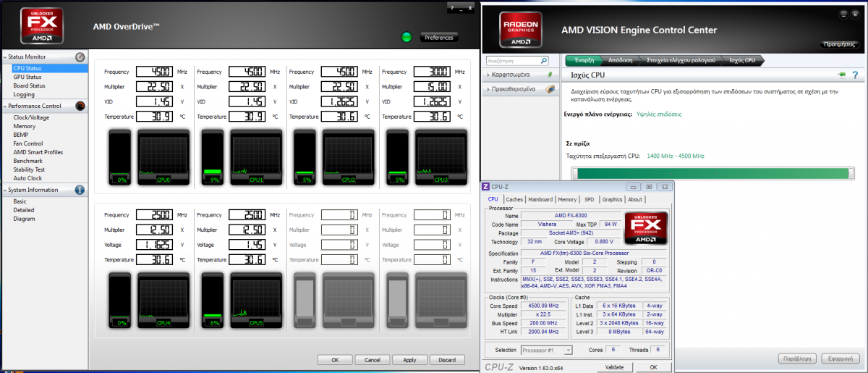Viewport: 868px width, 373px height.
Task: Open Board Status in sidebar
Action: point(30,85)
